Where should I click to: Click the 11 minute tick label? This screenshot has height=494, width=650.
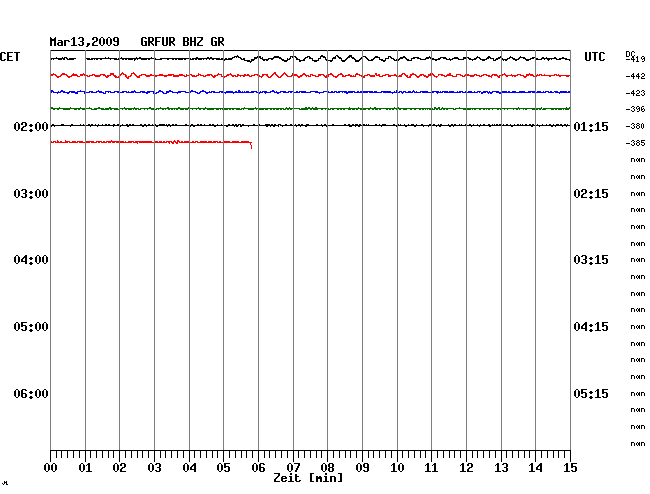[x=431, y=468]
